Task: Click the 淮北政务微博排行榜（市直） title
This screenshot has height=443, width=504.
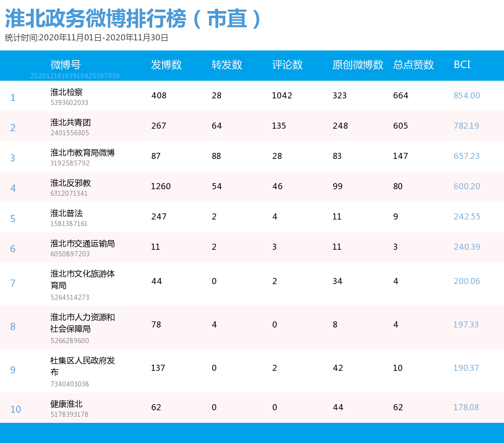Action: click(x=132, y=17)
